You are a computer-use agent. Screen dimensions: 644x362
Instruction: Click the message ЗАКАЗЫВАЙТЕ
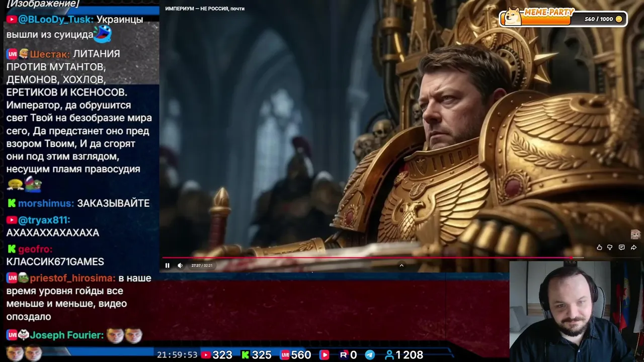point(113,204)
